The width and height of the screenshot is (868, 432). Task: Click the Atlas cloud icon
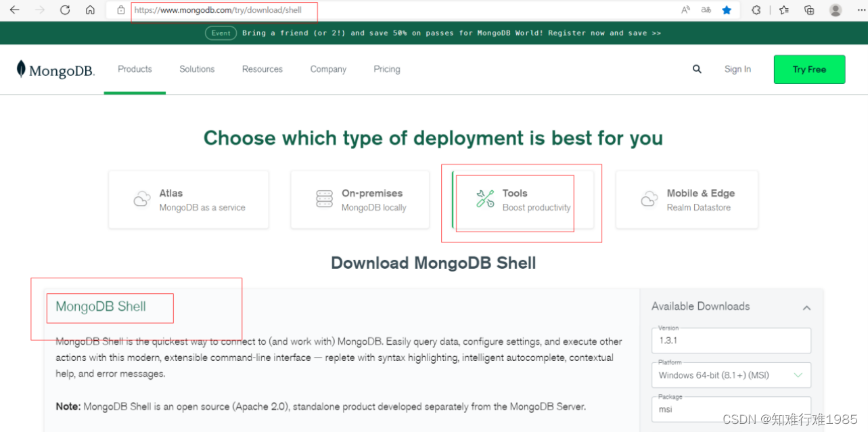tap(142, 199)
